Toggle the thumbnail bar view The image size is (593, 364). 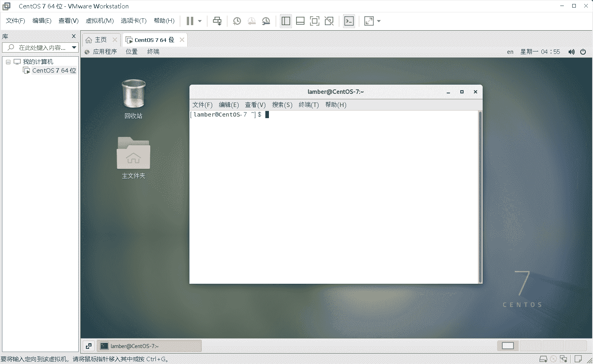[x=300, y=21]
